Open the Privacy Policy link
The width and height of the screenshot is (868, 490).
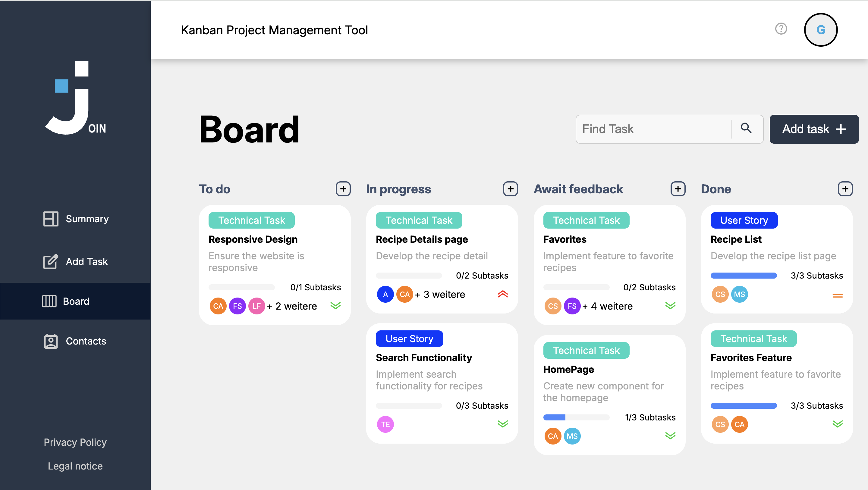pos(75,442)
